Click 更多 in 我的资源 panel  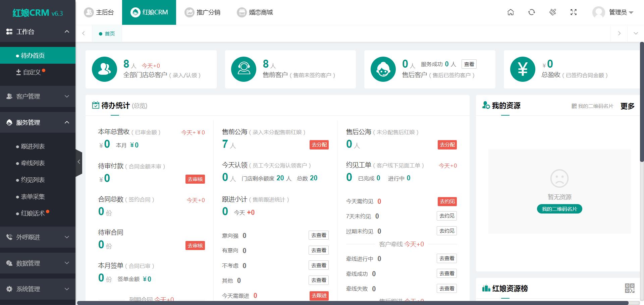tap(627, 106)
